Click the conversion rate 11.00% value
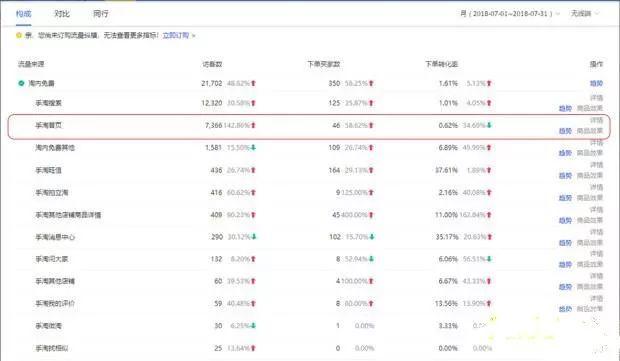This screenshot has width=620, height=361. pos(446,215)
